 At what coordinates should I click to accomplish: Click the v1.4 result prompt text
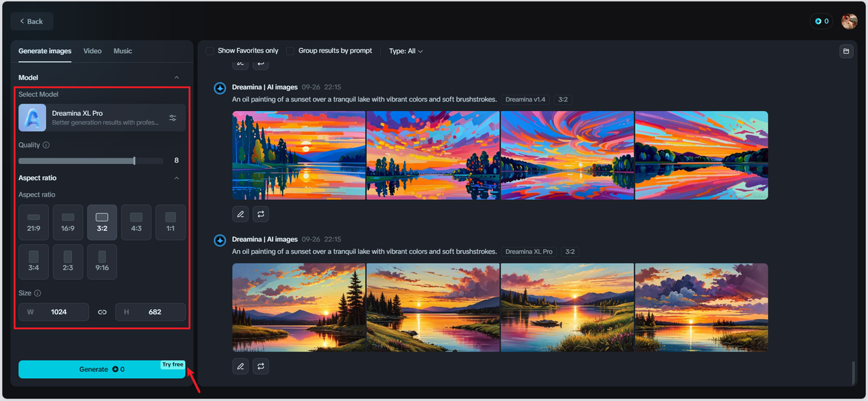364,100
